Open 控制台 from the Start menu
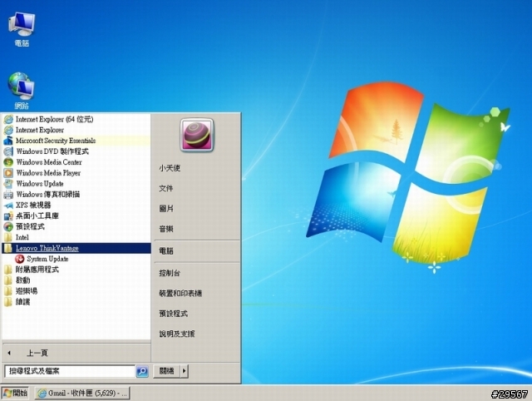 tap(170, 273)
